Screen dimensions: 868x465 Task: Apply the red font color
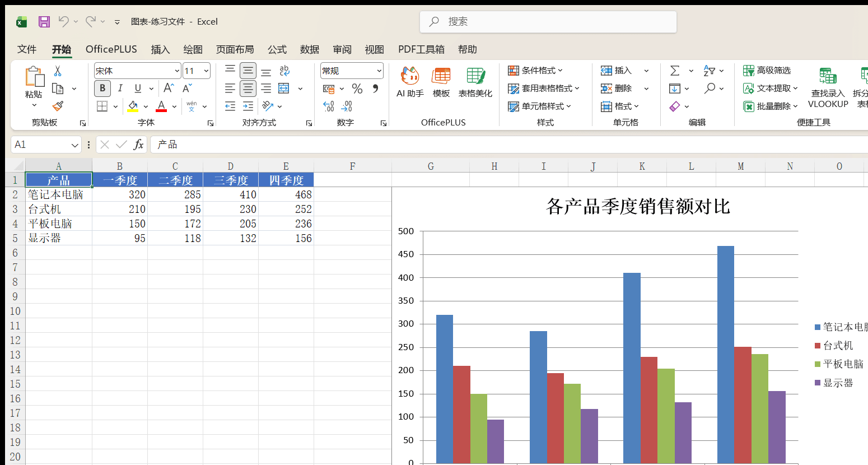[161, 106]
